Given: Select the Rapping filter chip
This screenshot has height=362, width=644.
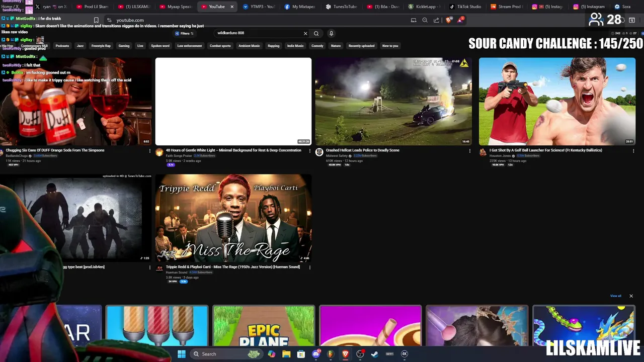Looking at the screenshot, I should [274, 46].
